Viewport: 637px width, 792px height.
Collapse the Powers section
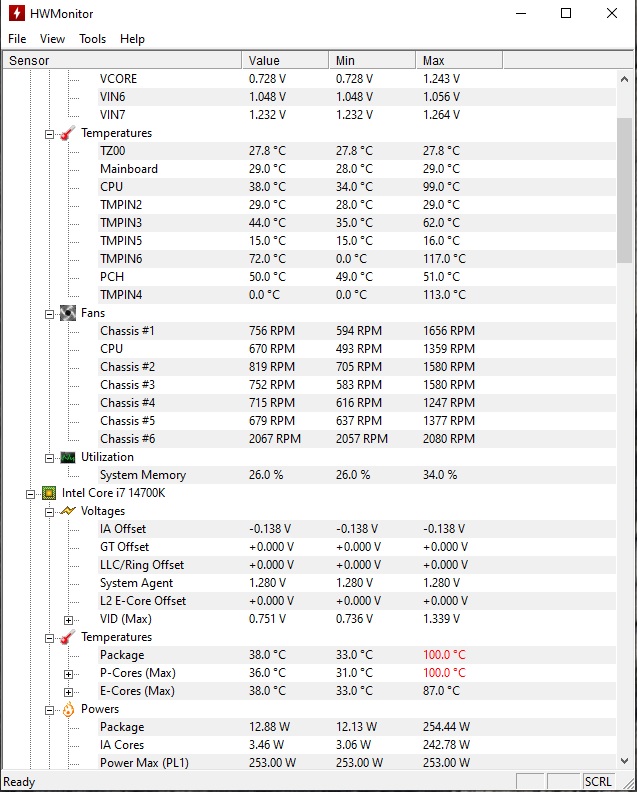50,710
